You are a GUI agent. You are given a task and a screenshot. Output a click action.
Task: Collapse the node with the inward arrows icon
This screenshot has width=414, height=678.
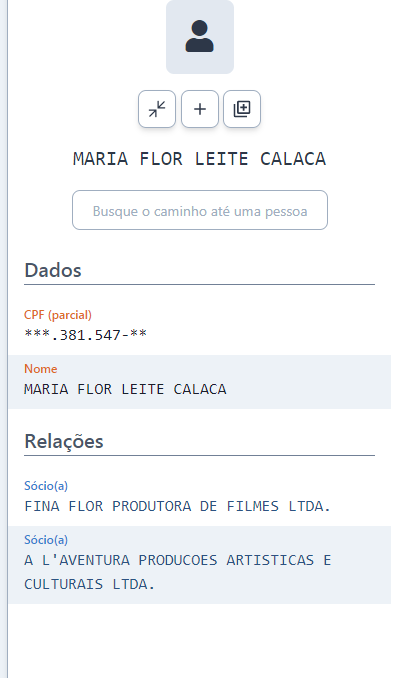pyautogui.click(x=157, y=109)
